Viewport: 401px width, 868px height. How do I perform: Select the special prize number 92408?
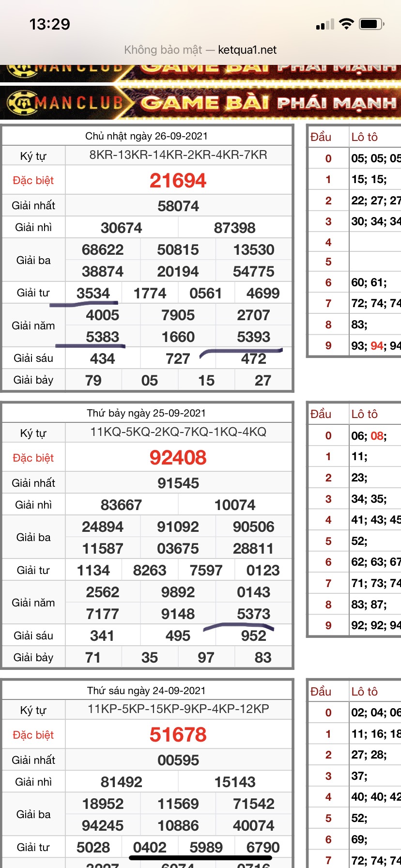(x=178, y=458)
